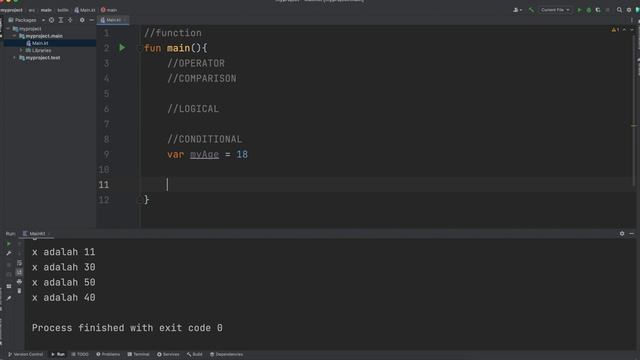Open the Dependencies tool window
The image size is (640, 360).
[227, 354]
